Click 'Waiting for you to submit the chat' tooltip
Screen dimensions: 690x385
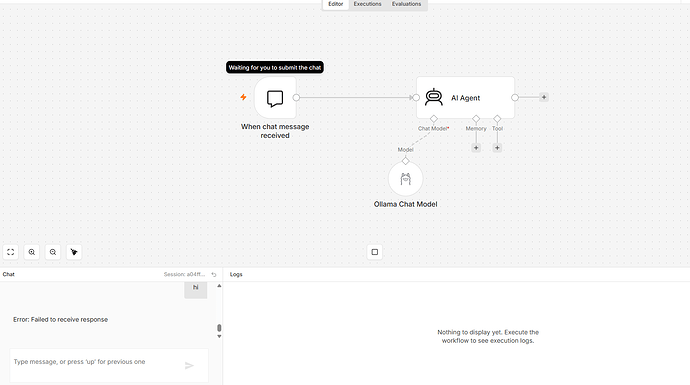point(275,67)
